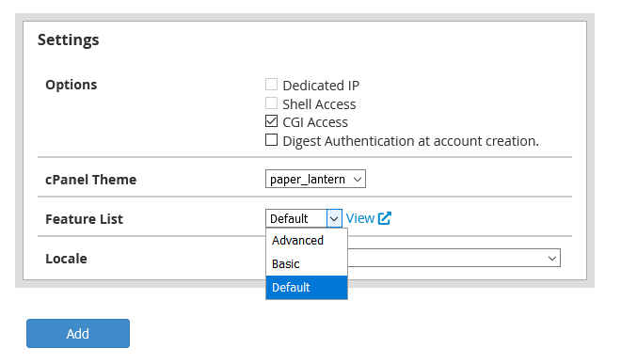The image size is (621, 364).
Task: Click the cPanel Theme label
Action: point(91,180)
